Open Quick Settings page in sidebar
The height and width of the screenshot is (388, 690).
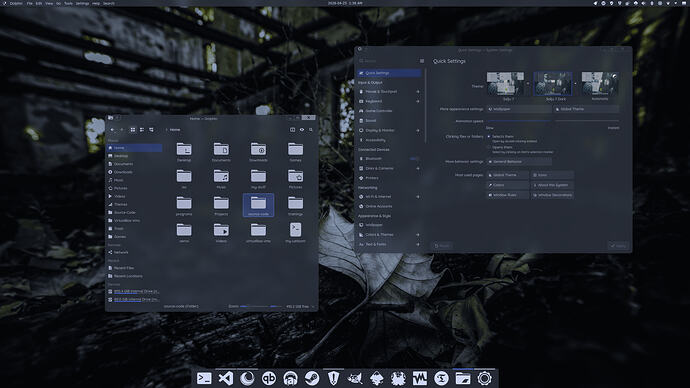389,73
